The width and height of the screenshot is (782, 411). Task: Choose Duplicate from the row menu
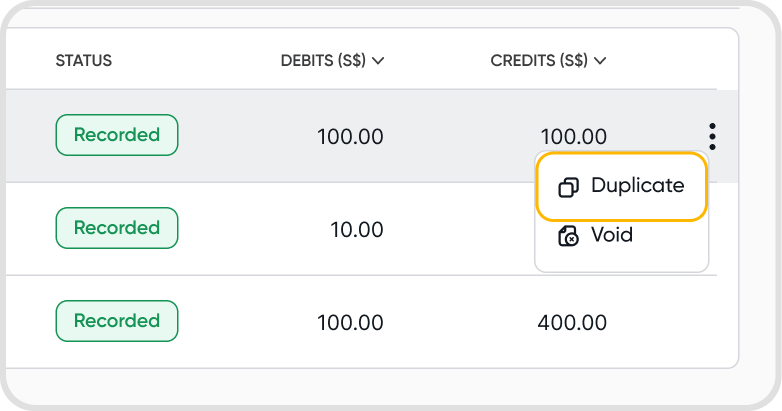(622, 186)
